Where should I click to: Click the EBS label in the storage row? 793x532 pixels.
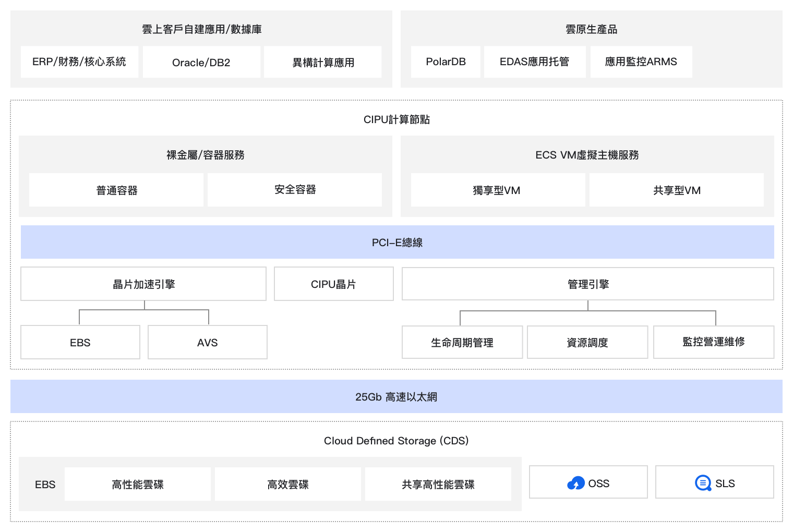point(45,485)
